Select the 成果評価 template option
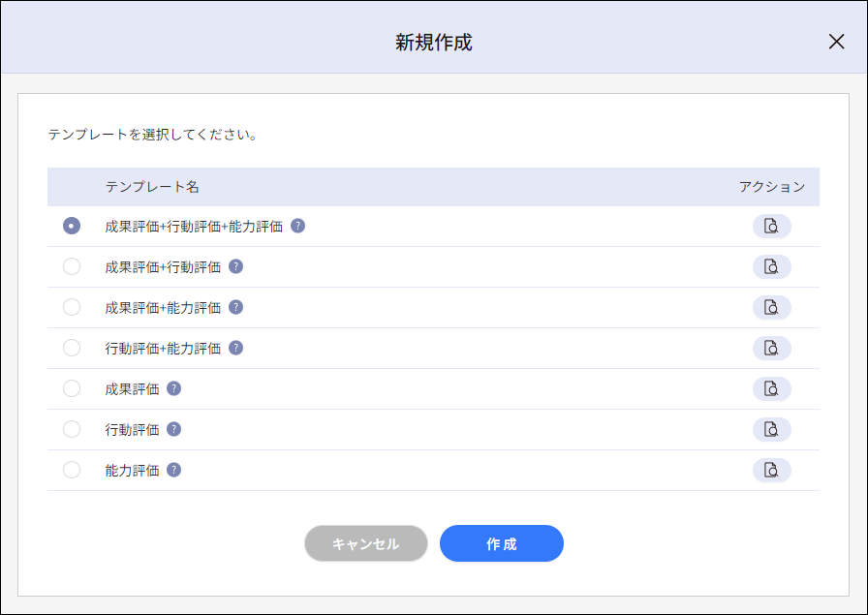This screenshot has height=615, width=868. click(71, 389)
